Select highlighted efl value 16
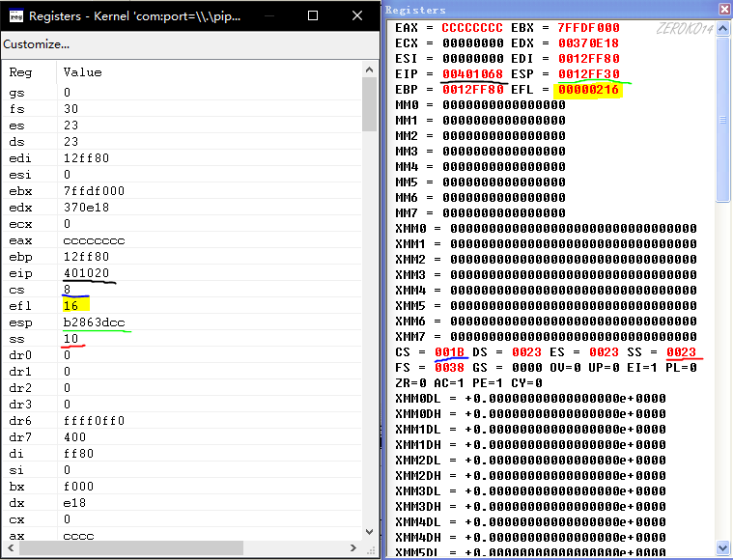Viewport: 733px width, 560px height. coord(71,306)
